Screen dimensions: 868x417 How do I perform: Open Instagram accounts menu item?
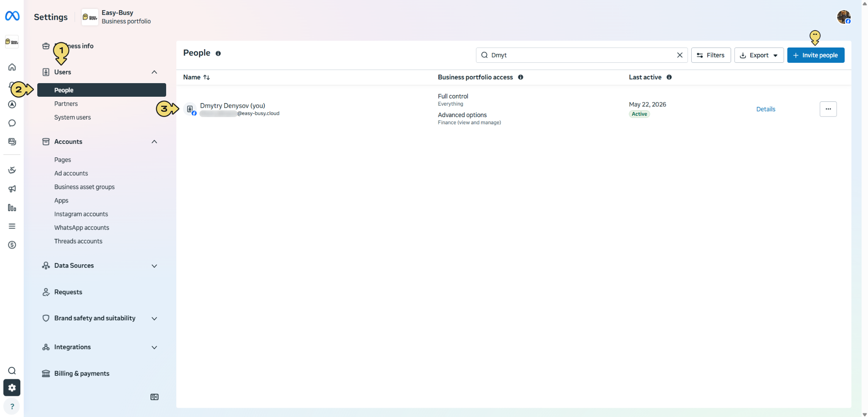(x=81, y=214)
